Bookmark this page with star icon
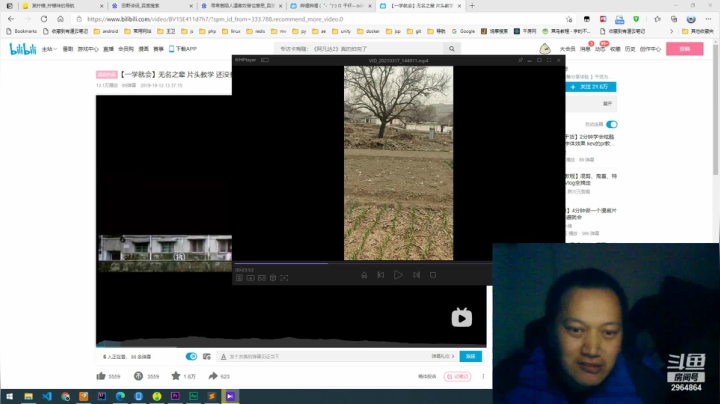 [569, 19]
